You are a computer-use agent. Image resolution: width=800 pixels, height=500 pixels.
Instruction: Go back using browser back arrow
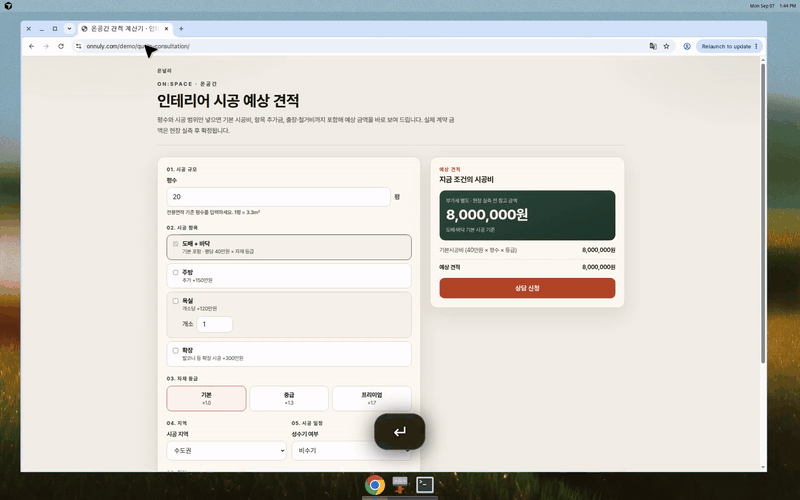click(x=32, y=46)
